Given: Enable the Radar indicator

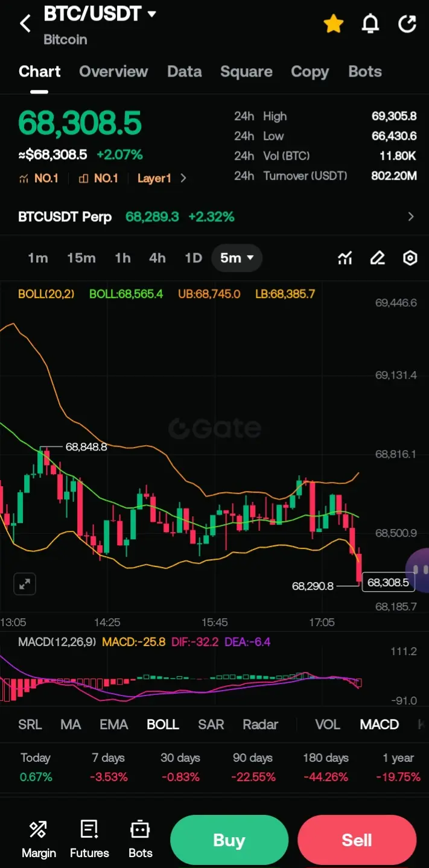Looking at the screenshot, I should [261, 724].
